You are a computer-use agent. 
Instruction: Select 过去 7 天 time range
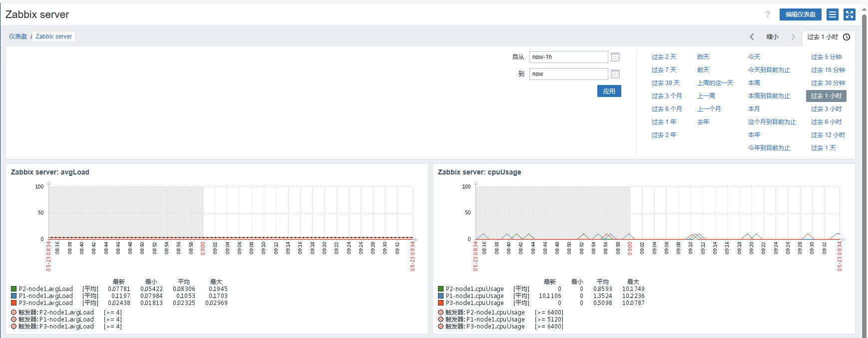(x=664, y=70)
